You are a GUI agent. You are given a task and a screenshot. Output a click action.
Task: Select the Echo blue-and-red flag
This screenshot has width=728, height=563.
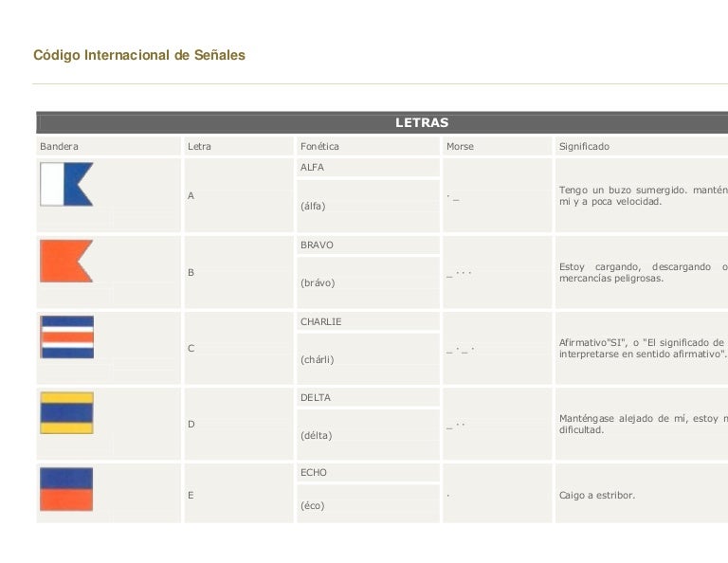pyautogui.click(x=66, y=489)
